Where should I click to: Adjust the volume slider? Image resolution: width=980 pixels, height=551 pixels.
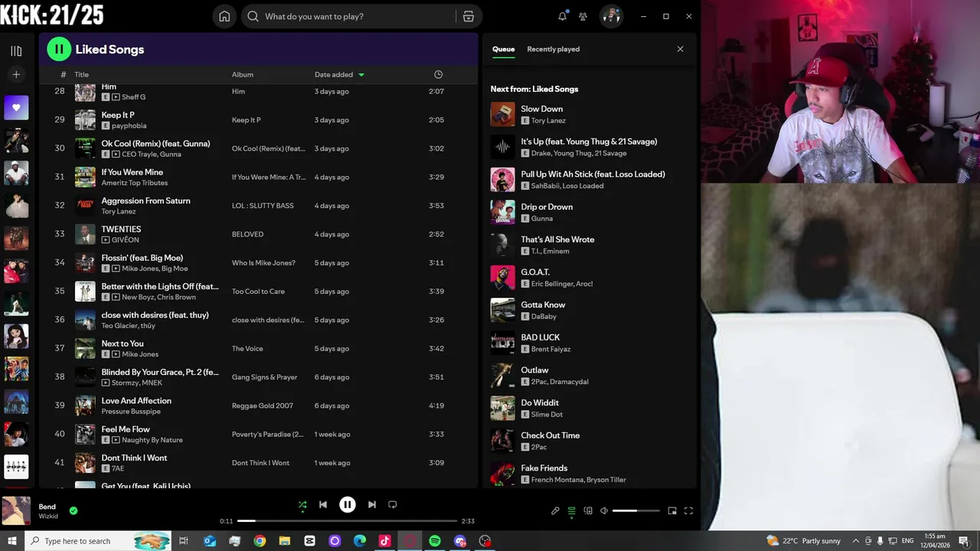click(635, 510)
